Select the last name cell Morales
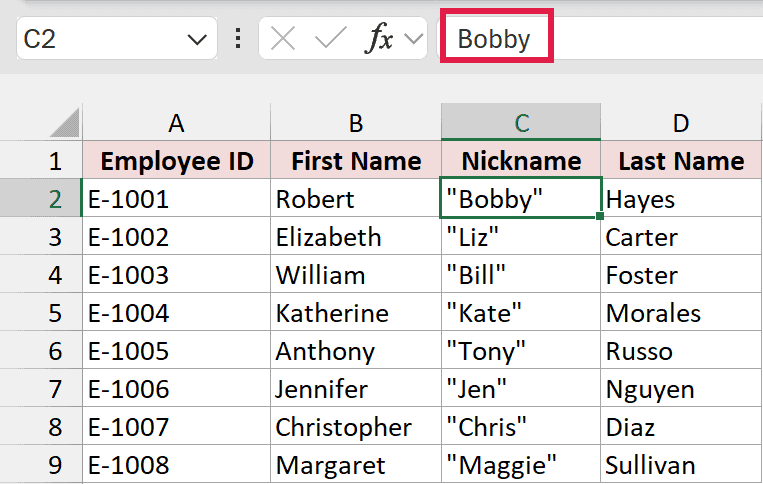 tap(681, 312)
